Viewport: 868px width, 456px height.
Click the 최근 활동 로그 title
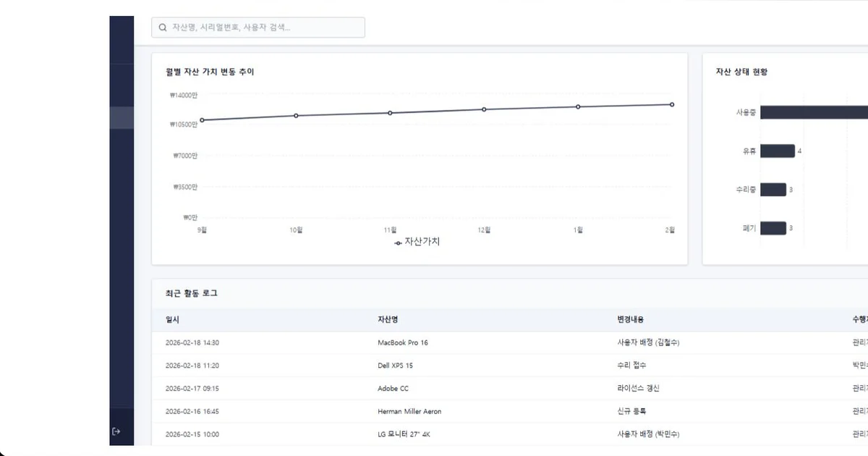coord(191,293)
